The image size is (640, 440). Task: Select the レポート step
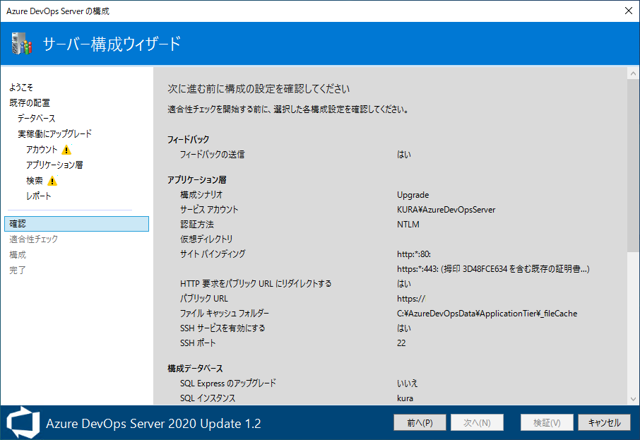point(38,196)
